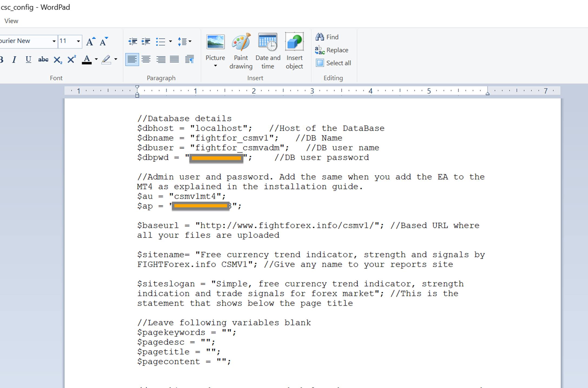Click the "$au = "csmv1mt4"" line
This screenshot has height=388, width=588.
pyautogui.click(x=181, y=196)
